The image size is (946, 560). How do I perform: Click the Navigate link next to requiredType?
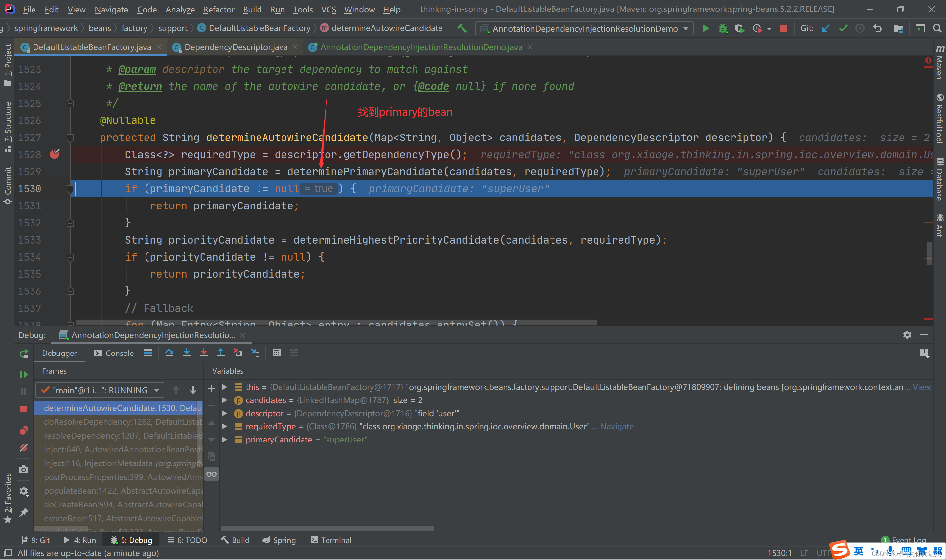coord(614,426)
